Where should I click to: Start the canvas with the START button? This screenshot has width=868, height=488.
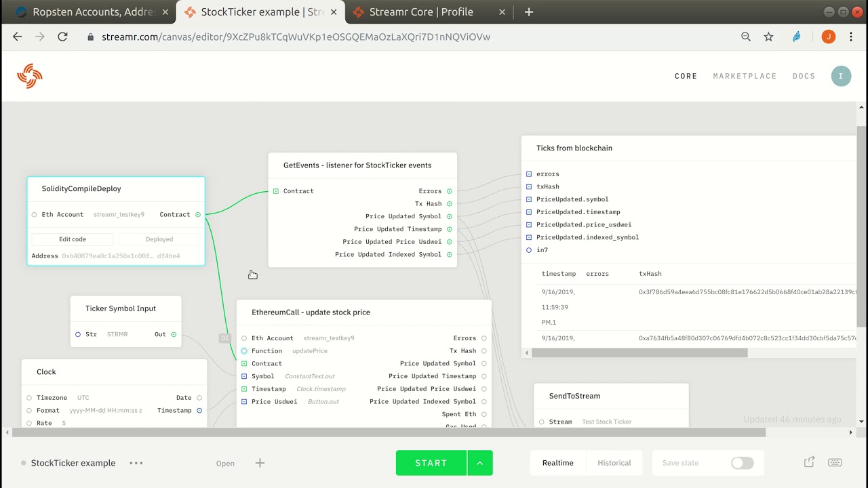click(x=431, y=463)
